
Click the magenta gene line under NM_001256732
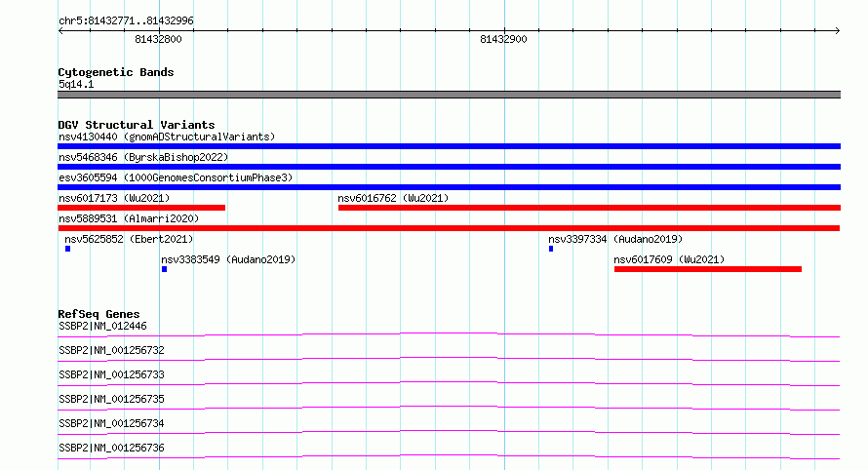pos(449,359)
